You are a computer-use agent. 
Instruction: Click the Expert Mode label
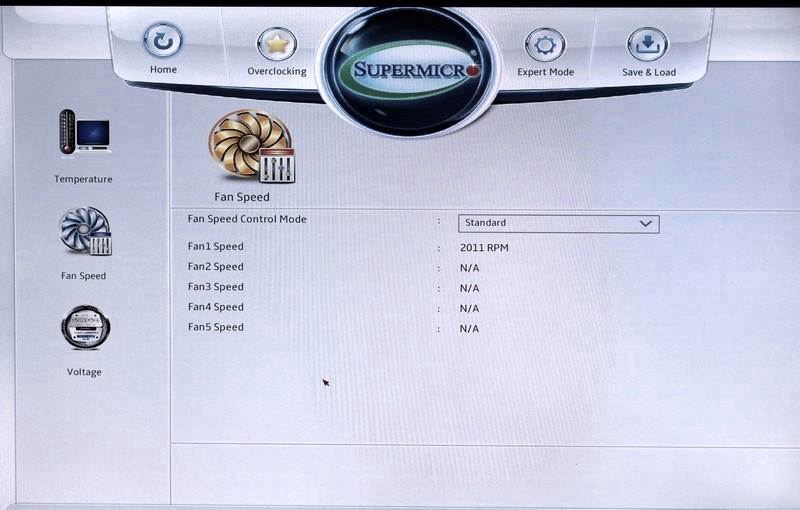[545, 72]
